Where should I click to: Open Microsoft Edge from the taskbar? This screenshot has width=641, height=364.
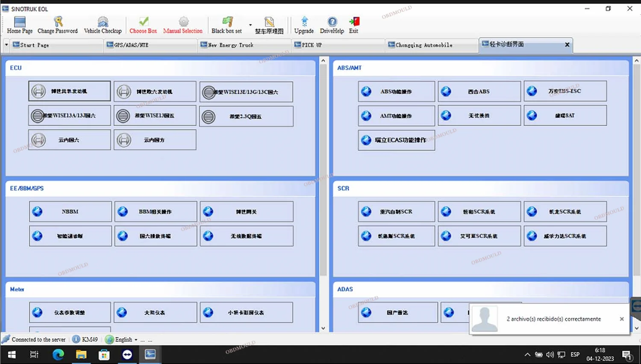59,354
